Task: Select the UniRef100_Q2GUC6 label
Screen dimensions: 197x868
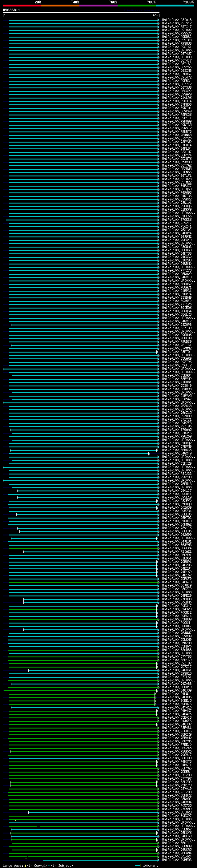Action: (x=177, y=731)
